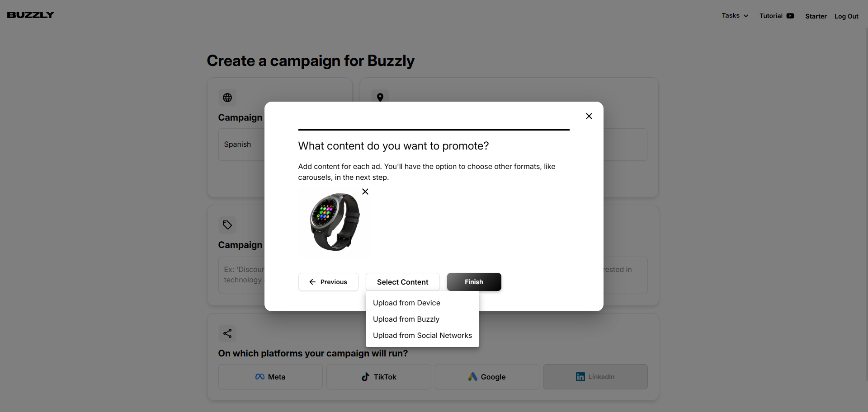Select the tag icon on the campaign card
868x412 pixels.
pos(227,225)
